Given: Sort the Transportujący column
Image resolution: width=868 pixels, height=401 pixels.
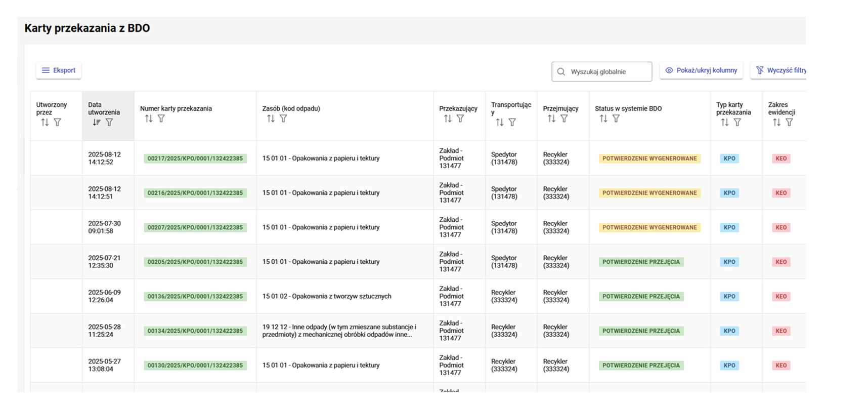Looking at the screenshot, I should click(x=500, y=123).
